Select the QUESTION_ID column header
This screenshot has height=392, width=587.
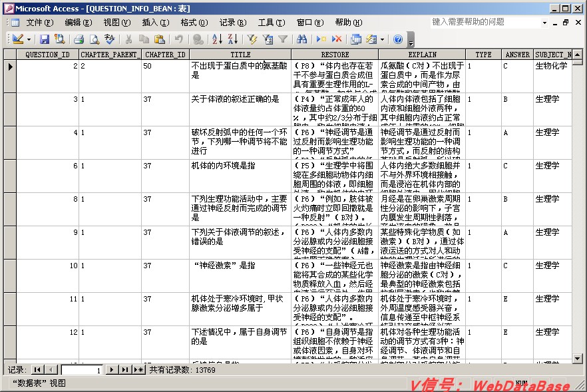coord(47,55)
